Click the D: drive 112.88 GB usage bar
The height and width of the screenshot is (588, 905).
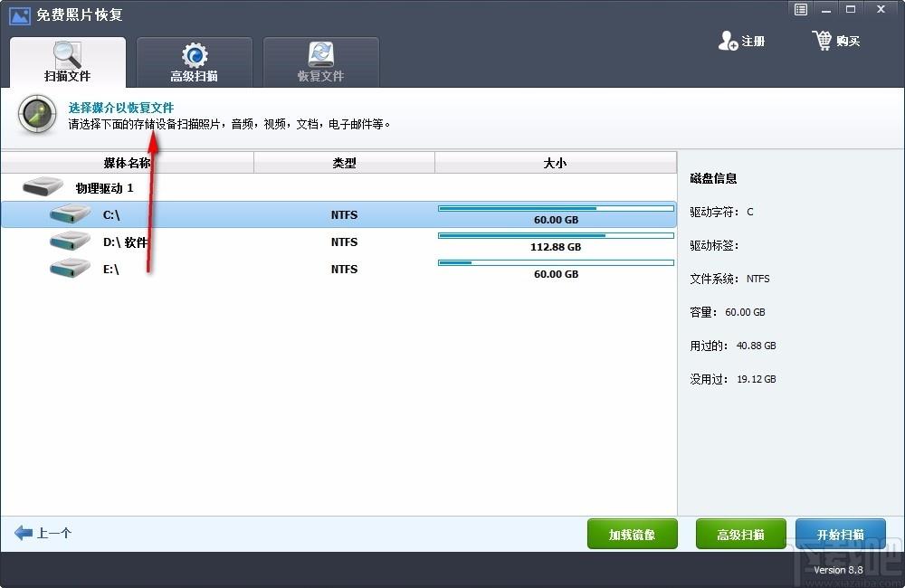tap(556, 235)
